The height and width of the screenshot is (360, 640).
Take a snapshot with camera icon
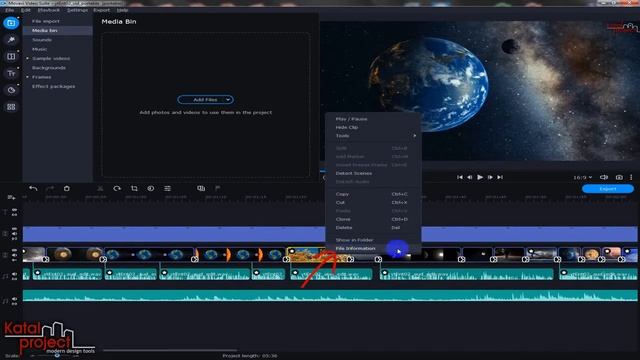619,177
